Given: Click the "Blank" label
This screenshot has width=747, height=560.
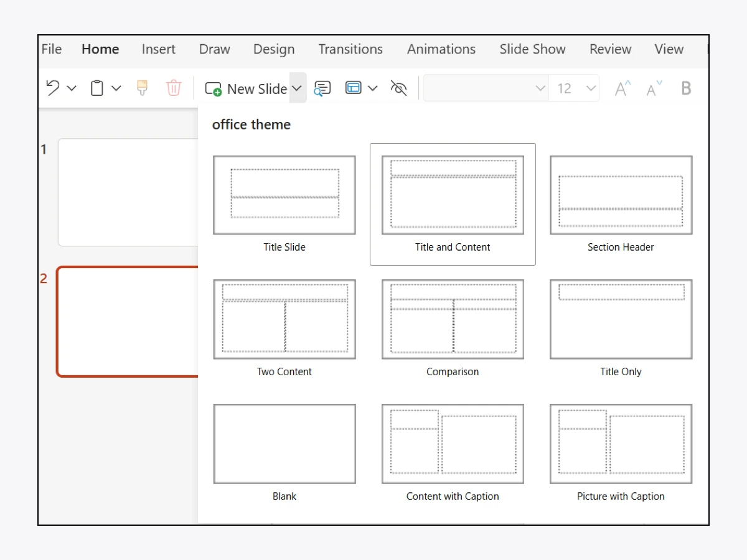Looking at the screenshot, I should pos(284,496).
